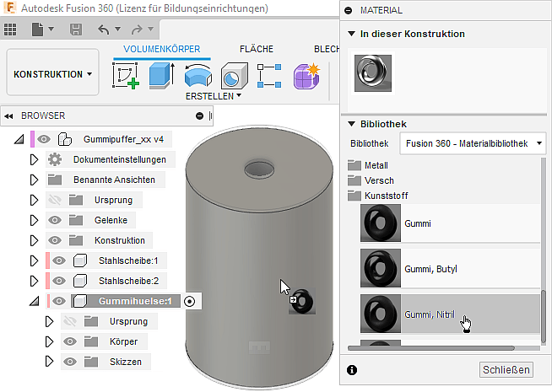Click the material list vertical scrollbar
552x392 pixels.
click(544, 316)
